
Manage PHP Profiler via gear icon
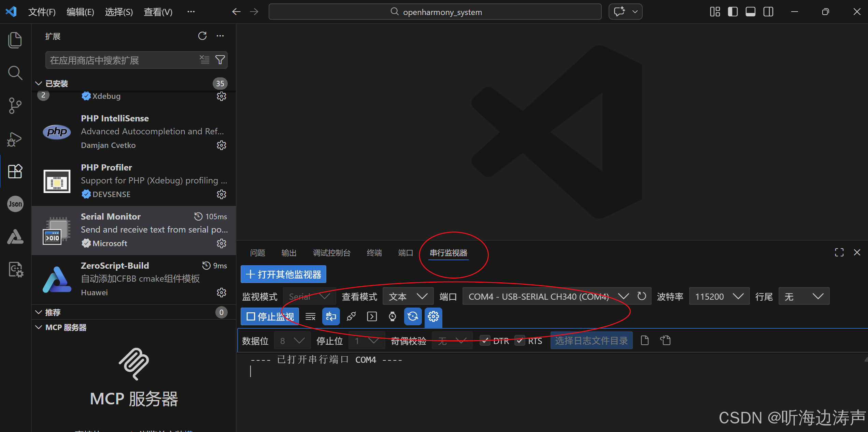point(222,194)
